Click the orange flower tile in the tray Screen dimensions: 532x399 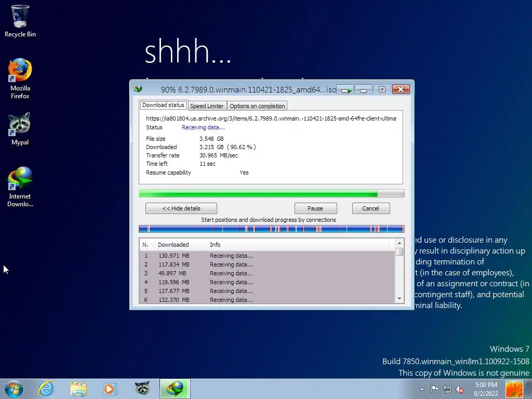(x=514, y=389)
